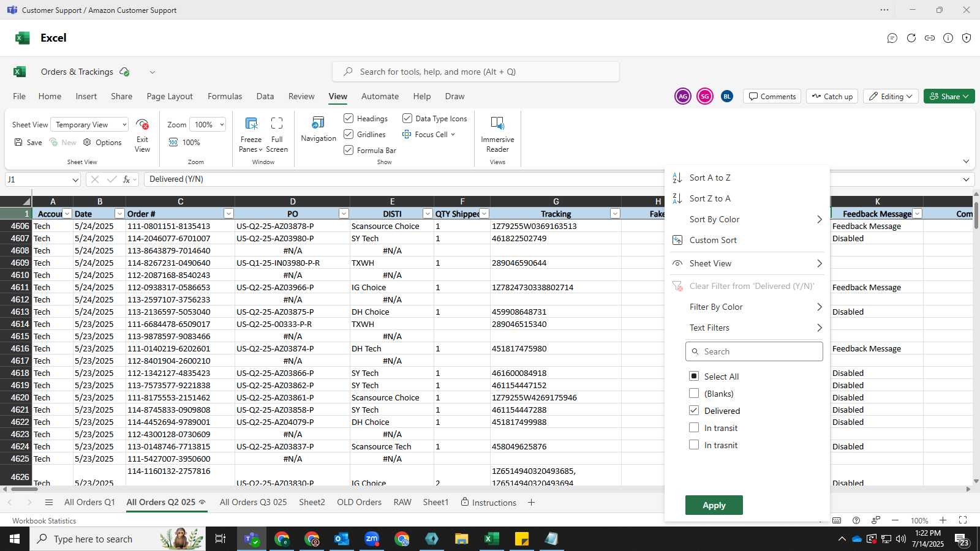Click the Share button
The height and width of the screenshot is (551, 980).
click(949, 96)
